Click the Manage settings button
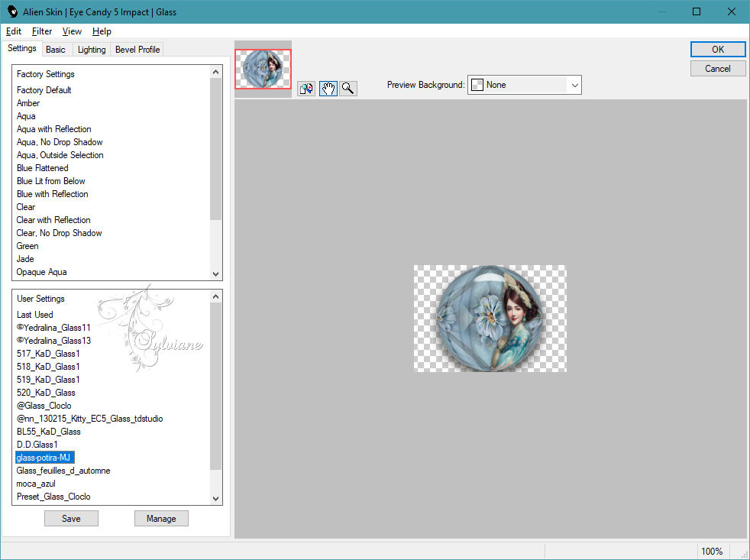Image resolution: width=750 pixels, height=560 pixels. point(161,518)
